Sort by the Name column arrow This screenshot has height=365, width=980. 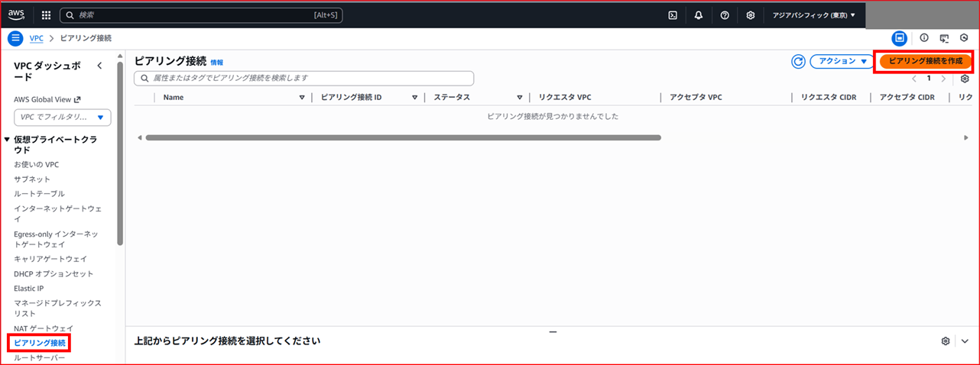[302, 98]
